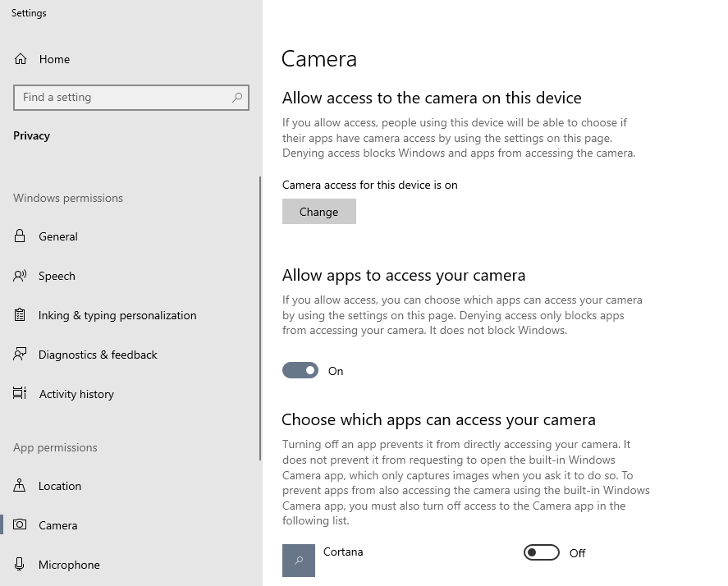Enable camera access for Cortana
The width and height of the screenshot is (728, 586).
click(x=540, y=552)
